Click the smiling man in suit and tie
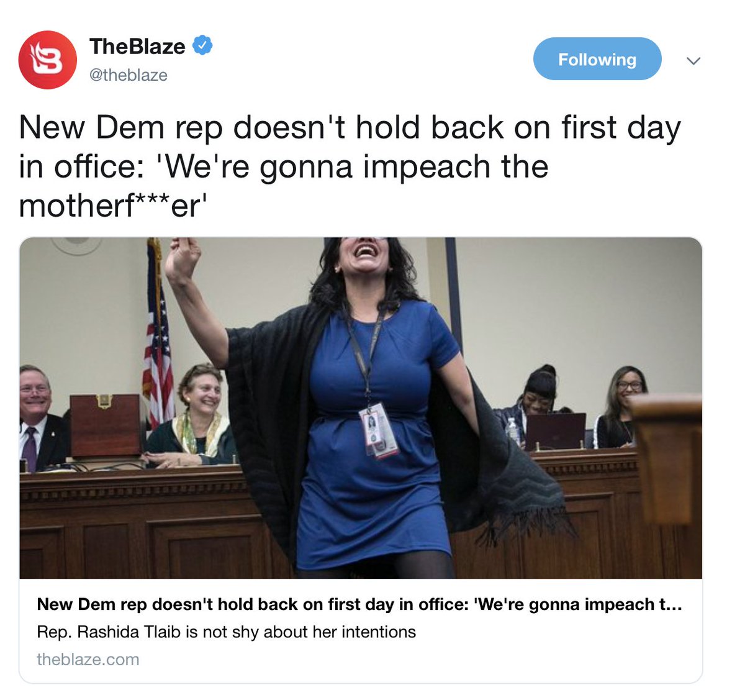The image size is (745, 700). click(x=40, y=418)
